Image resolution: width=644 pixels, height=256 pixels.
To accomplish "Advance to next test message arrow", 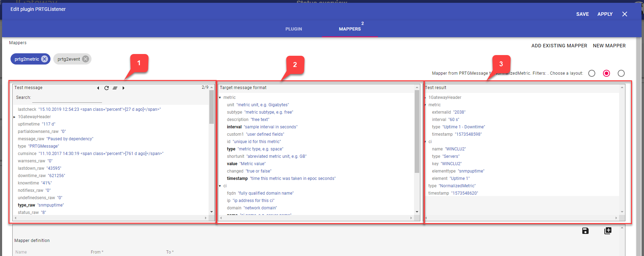I will point(123,88).
